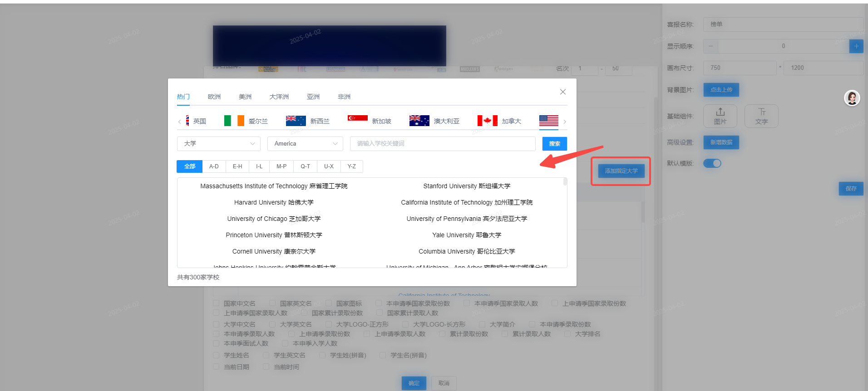Click the Ireland flag icon

pyautogui.click(x=234, y=120)
